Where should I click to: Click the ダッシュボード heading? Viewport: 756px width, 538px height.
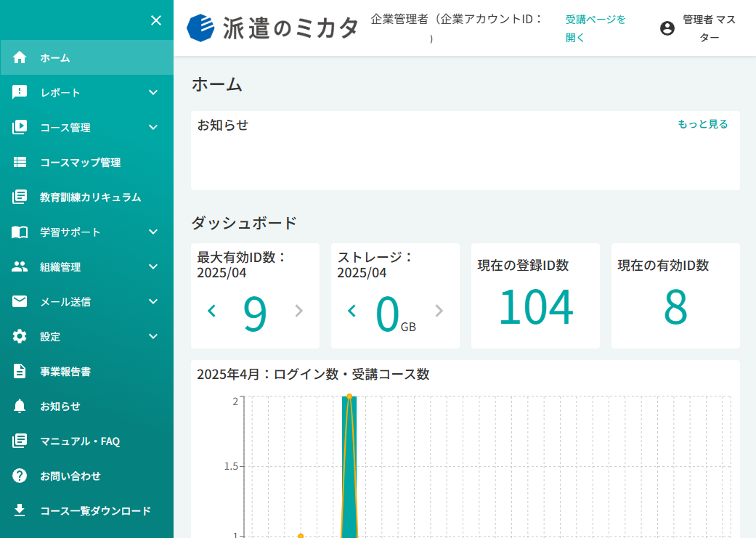[x=244, y=223]
